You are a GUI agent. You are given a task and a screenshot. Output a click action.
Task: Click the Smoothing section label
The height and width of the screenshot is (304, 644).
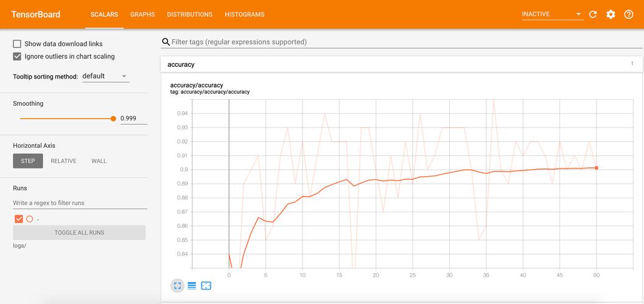(x=28, y=103)
